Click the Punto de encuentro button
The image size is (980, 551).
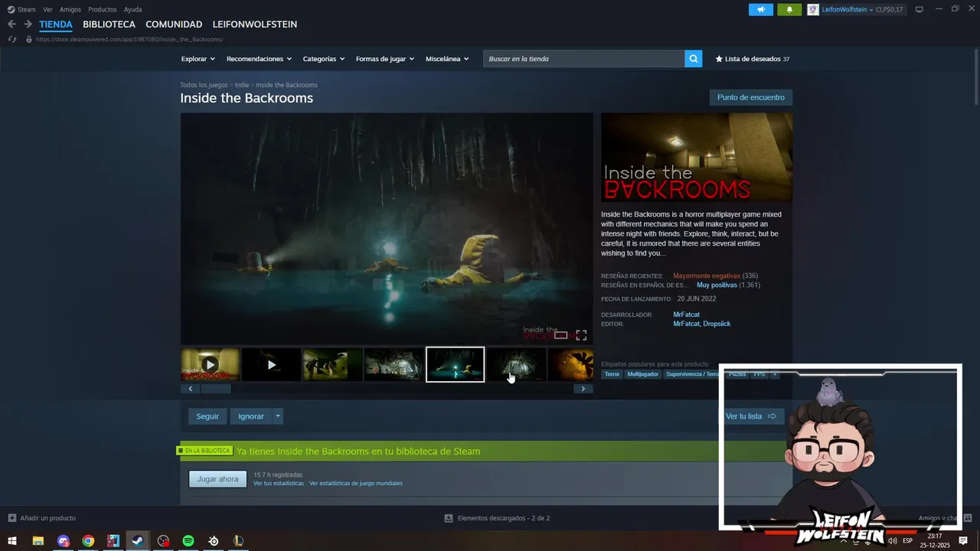(x=750, y=97)
